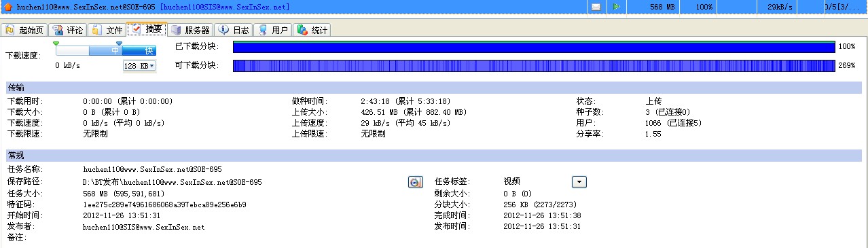Expand the 任务标签 视频 dropdown
Screen dimensions: 868x248
click(579, 182)
